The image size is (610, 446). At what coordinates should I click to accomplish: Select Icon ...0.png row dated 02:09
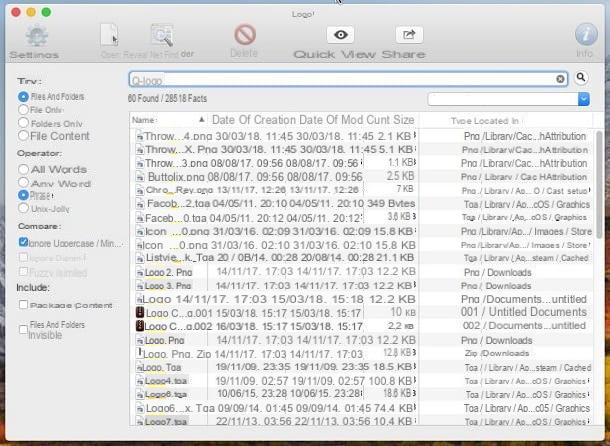[362, 232]
